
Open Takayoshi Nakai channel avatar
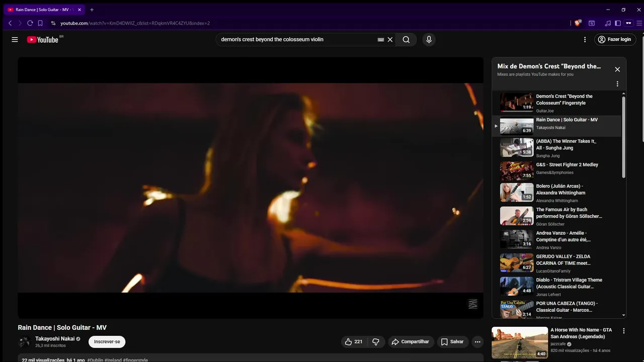(25, 342)
